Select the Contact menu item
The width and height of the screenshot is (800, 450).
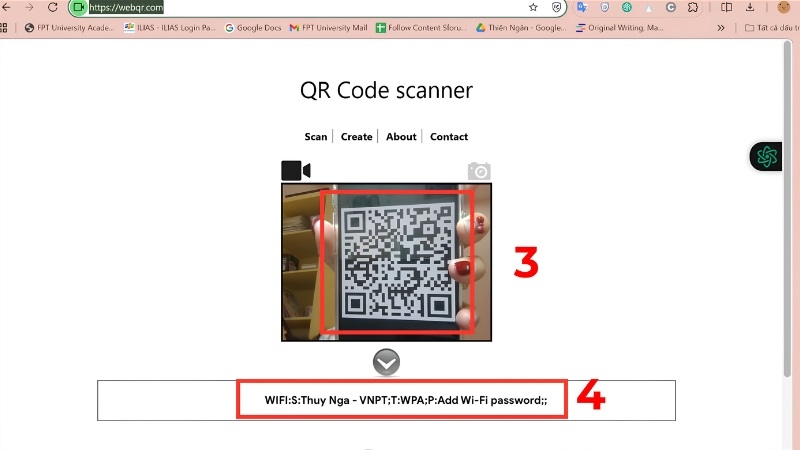click(x=449, y=137)
